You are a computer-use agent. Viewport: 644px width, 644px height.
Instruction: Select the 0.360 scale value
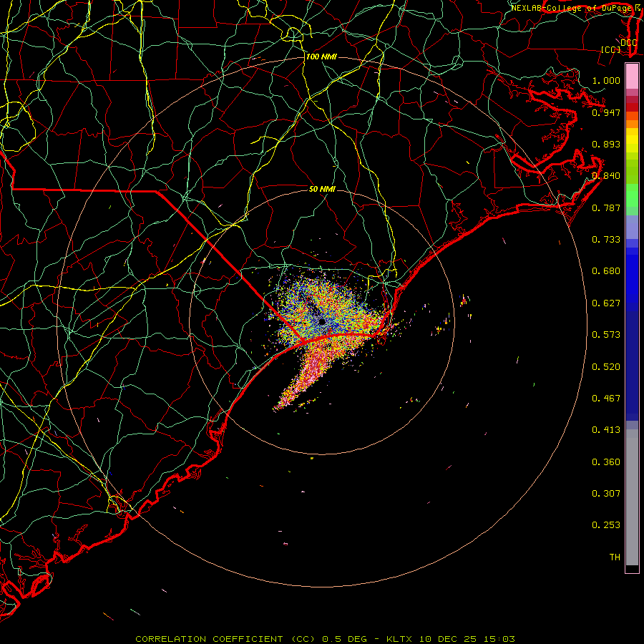pyautogui.click(x=606, y=462)
